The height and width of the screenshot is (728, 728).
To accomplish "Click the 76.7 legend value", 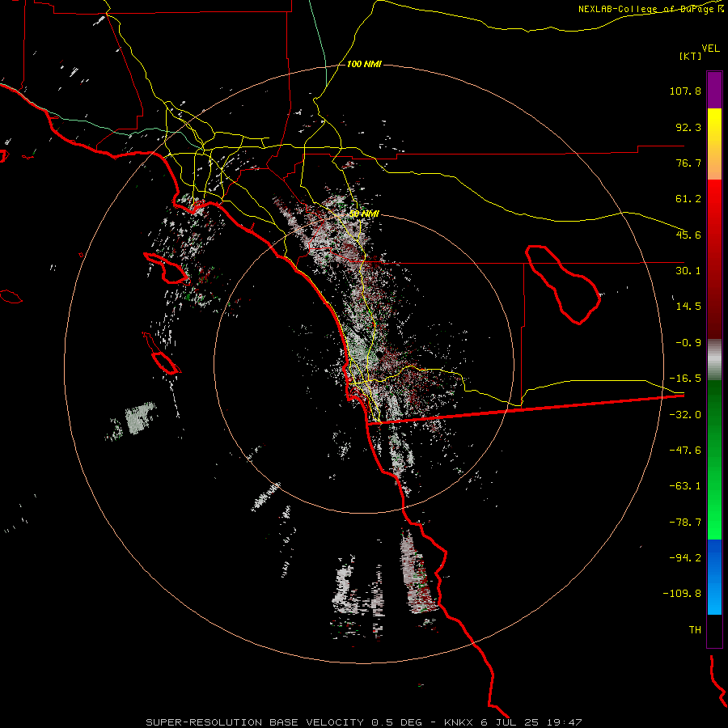I will coord(688,163).
